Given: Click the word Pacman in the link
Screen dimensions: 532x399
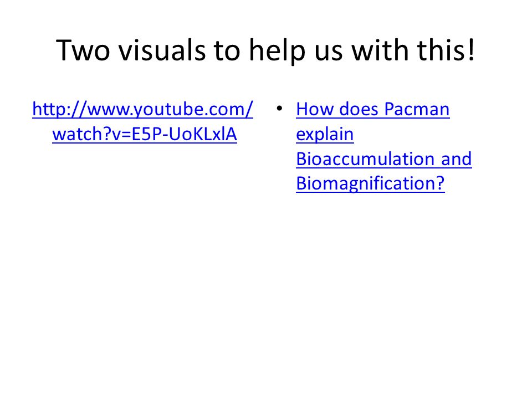Looking at the screenshot, I should coord(417,109).
